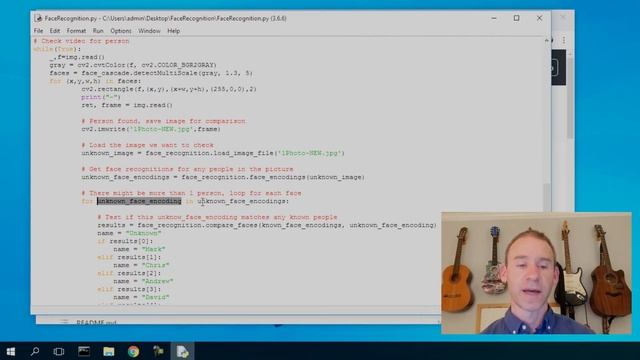Click 'ret, frame = img.read()' line
Viewport: 640px width, 360px height.
point(127,105)
